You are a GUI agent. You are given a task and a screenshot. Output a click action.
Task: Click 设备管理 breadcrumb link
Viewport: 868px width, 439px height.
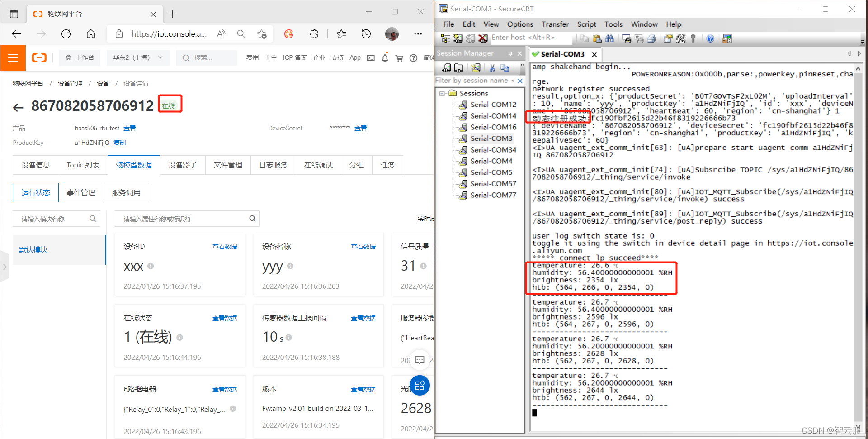(70, 83)
